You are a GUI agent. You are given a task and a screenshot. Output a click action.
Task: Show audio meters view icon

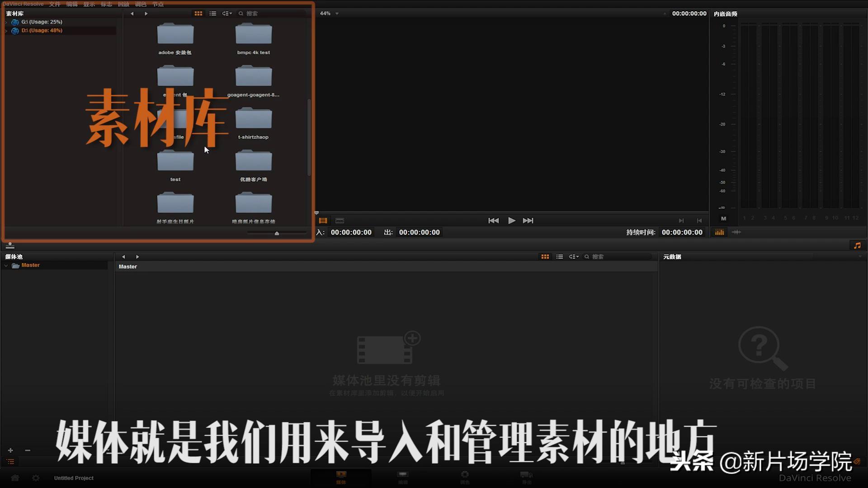[719, 232]
